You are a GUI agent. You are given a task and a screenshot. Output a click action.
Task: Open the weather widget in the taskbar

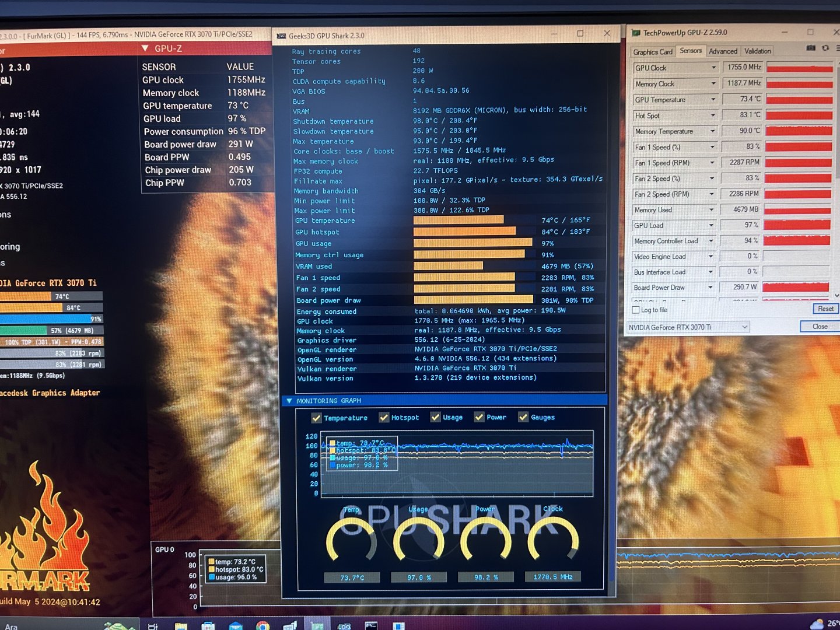(x=825, y=624)
